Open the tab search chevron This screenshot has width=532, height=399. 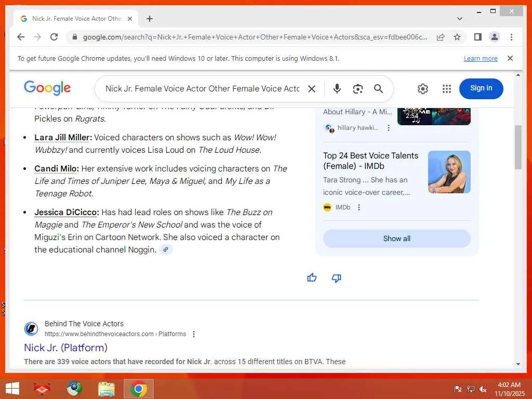pos(460,19)
